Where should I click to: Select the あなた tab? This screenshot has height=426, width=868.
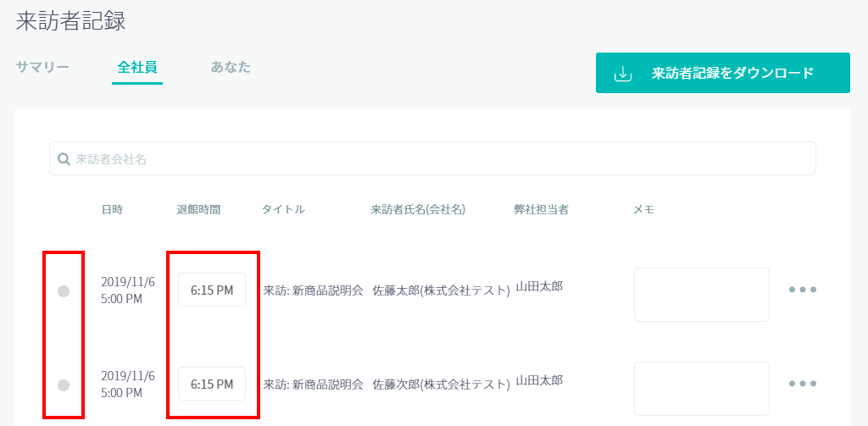(231, 68)
